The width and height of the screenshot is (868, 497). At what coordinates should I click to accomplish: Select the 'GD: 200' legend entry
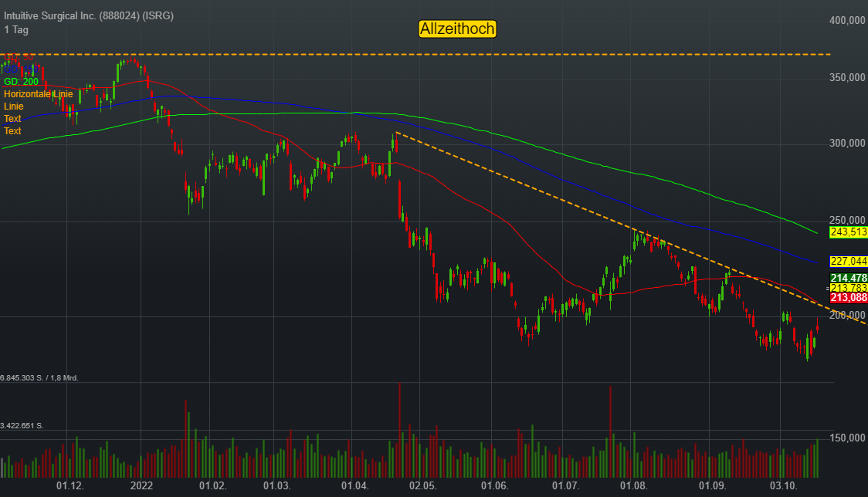point(21,82)
